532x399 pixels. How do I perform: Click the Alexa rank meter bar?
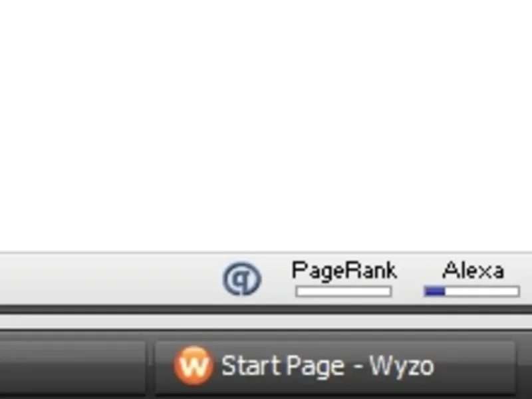click(471, 291)
